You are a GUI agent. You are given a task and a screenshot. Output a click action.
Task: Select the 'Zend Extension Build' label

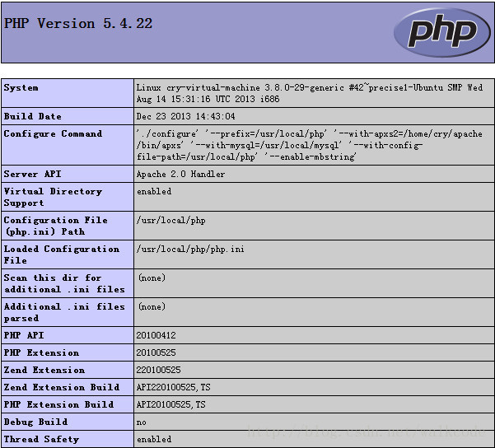point(62,387)
